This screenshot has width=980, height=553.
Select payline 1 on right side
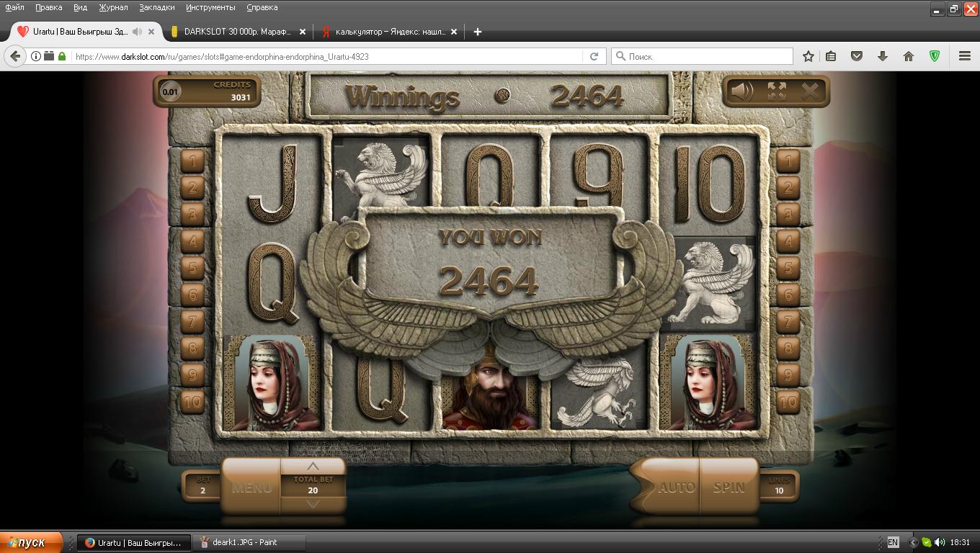pyautogui.click(x=788, y=161)
